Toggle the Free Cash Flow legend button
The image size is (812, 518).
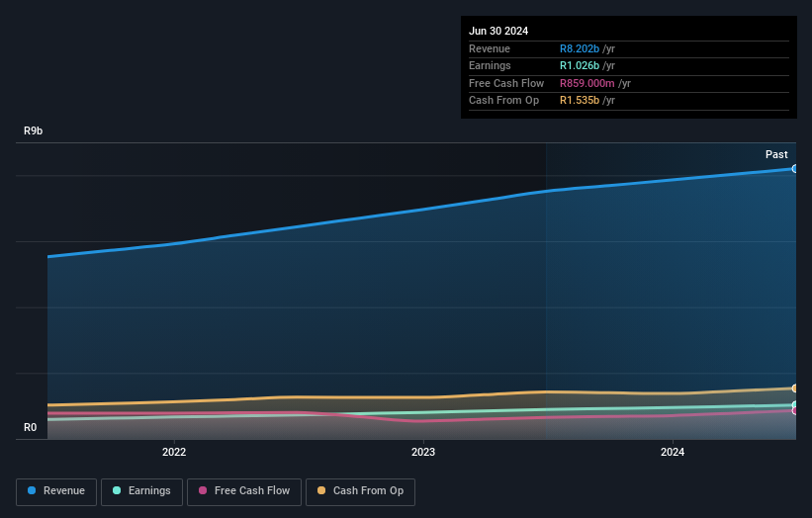tap(244, 491)
